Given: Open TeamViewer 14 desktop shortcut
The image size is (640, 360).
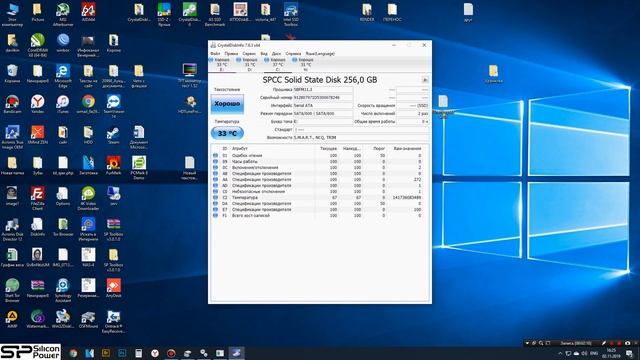Looking at the screenshot, I should pyautogui.click(x=113, y=107).
